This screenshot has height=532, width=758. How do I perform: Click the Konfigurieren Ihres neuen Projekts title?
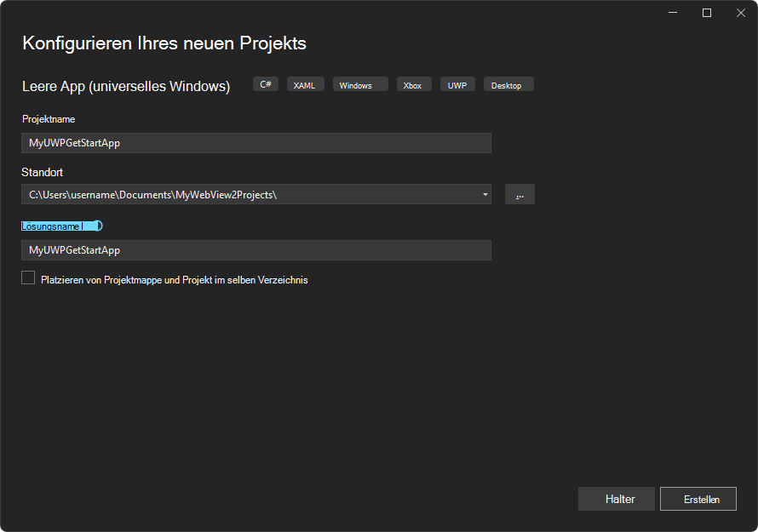click(x=164, y=43)
